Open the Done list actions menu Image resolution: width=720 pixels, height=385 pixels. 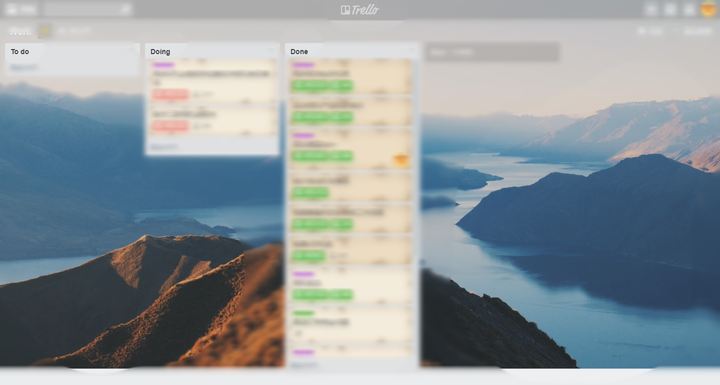pos(411,50)
